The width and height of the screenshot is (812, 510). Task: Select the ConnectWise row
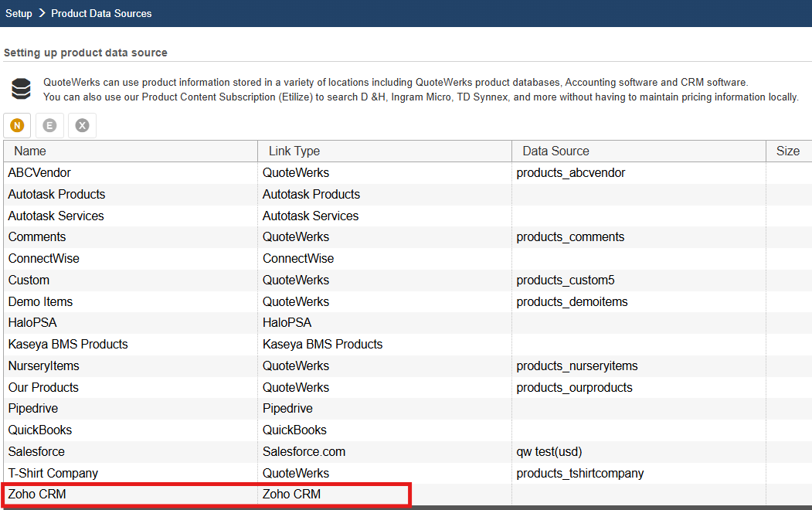coord(44,259)
